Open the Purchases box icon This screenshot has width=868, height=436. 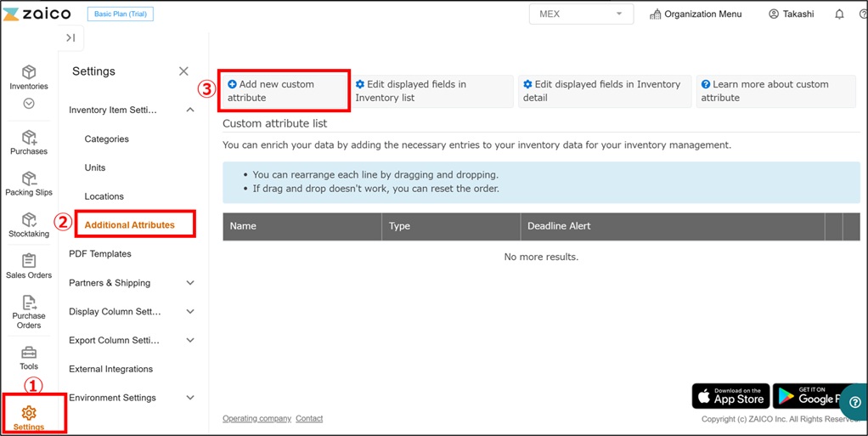click(x=29, y=137)
